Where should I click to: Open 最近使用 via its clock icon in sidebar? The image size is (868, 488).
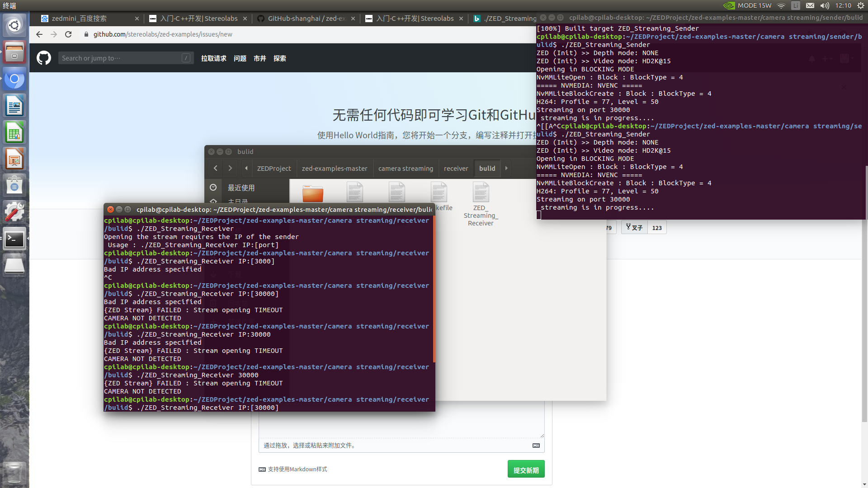click(213, 187)
